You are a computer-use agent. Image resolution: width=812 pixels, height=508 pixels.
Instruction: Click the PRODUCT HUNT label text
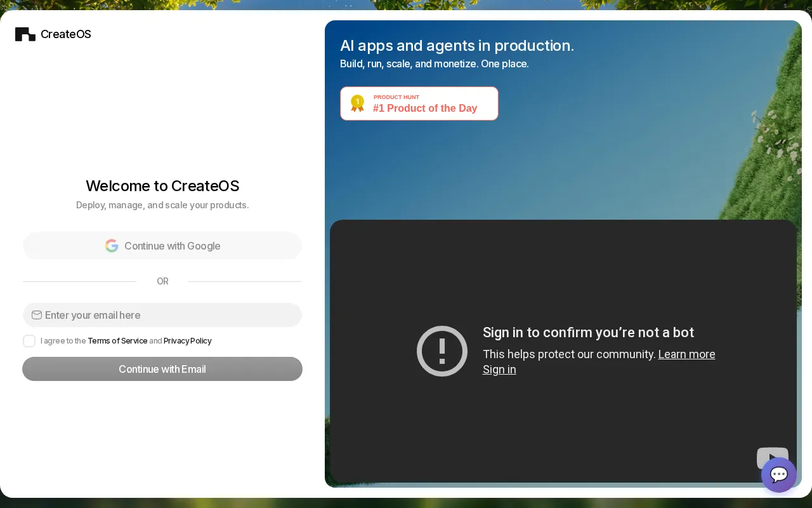coord(396,97)
